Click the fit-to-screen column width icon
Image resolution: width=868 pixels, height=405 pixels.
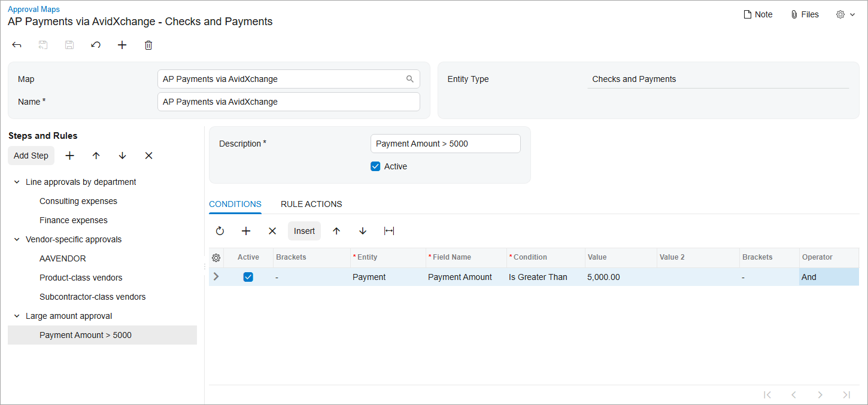[389, 231]
